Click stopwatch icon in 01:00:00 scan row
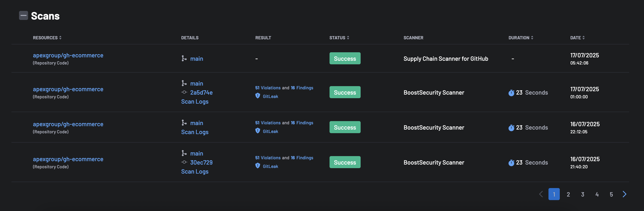The image size is (644, 211). [511, 93]
